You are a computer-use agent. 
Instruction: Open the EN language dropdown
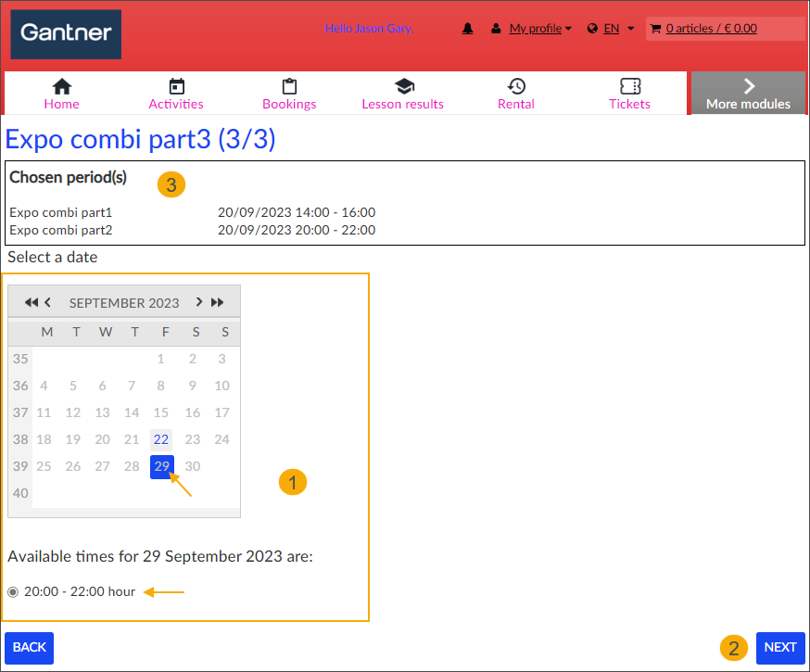point(610,28)
